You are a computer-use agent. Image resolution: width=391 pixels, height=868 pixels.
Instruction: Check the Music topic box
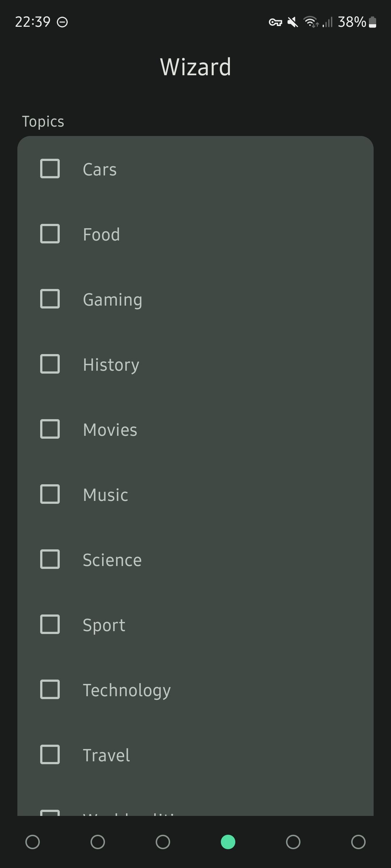[50, 494]
